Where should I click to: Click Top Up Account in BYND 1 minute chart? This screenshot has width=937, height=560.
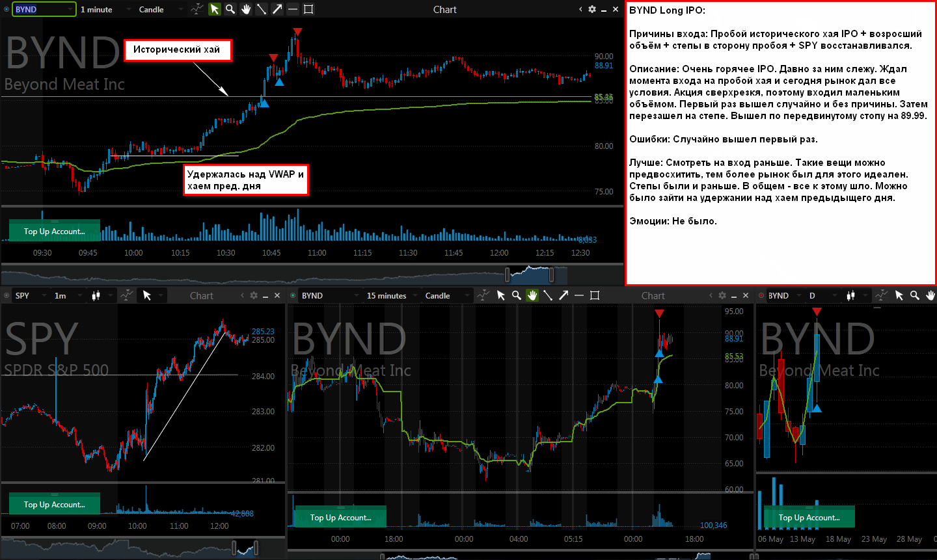click(55, 231)
